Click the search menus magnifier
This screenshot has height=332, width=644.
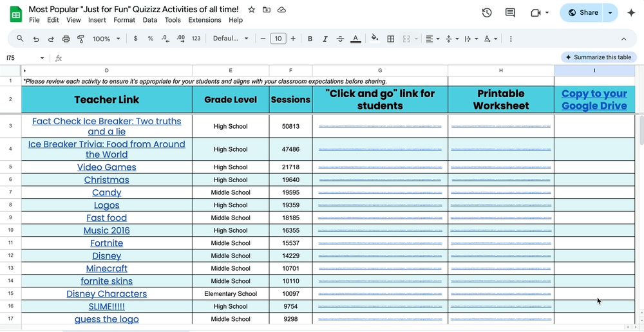click(20, 39)
